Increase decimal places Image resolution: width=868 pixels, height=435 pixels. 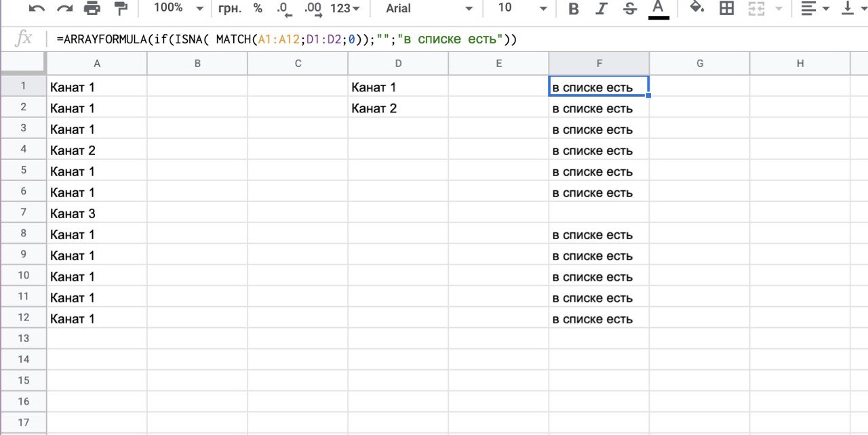313,9
